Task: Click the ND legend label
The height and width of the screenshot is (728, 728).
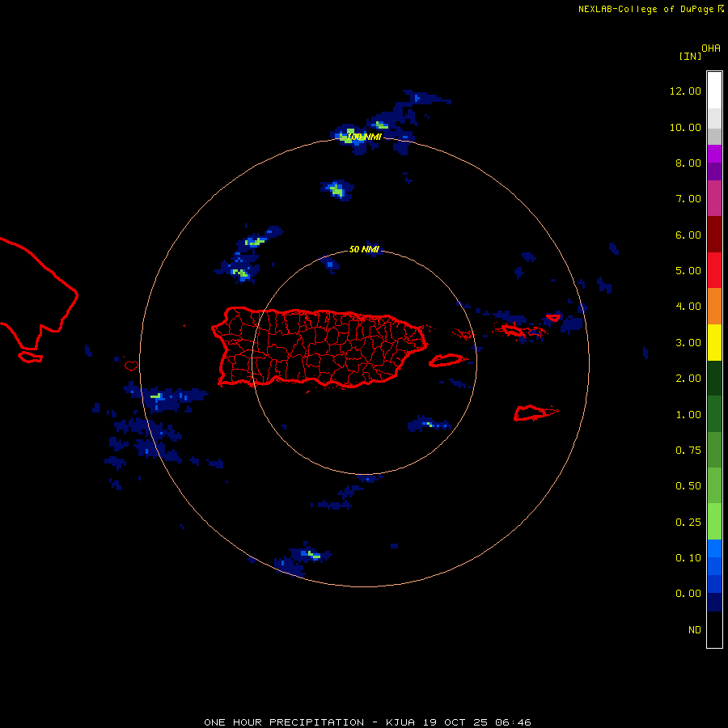Action: pos(695,630)
